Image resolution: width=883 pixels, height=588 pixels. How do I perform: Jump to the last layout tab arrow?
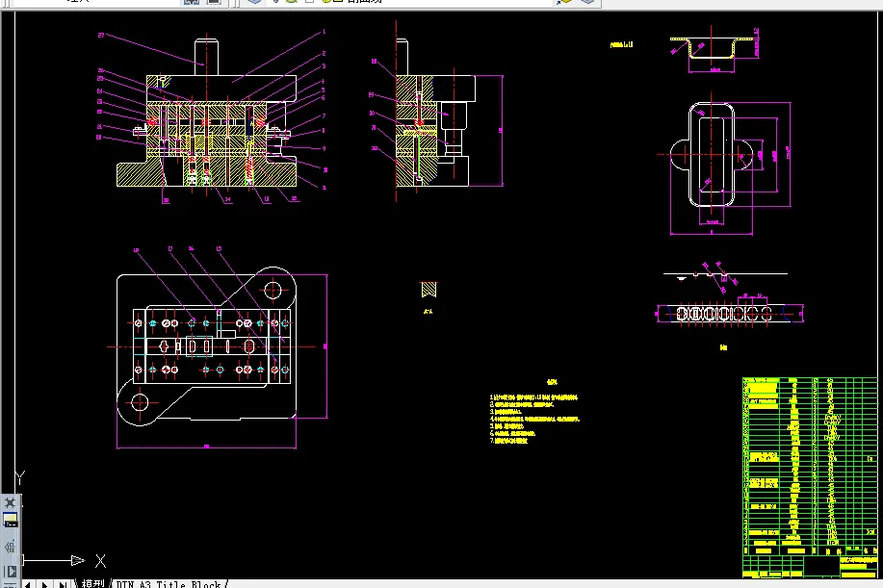tap(64, 584)
